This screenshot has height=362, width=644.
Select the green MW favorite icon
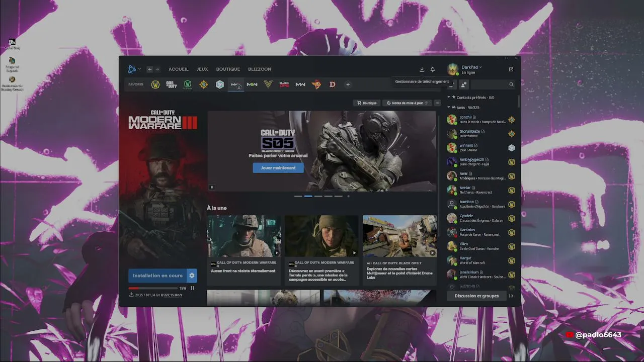pos(252,84)
